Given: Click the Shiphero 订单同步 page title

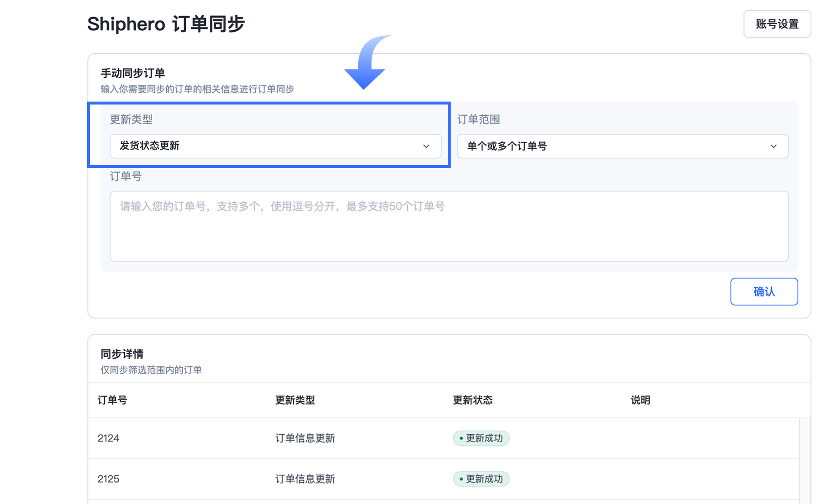Looking at the screenshot, I should pos(166,24).
